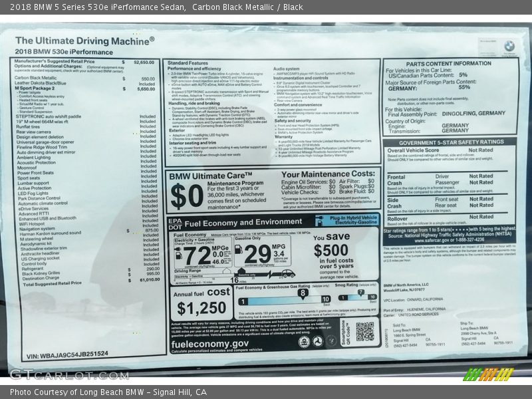
Task: Click the 52,650.00 base price
Action: coord(144,63)
